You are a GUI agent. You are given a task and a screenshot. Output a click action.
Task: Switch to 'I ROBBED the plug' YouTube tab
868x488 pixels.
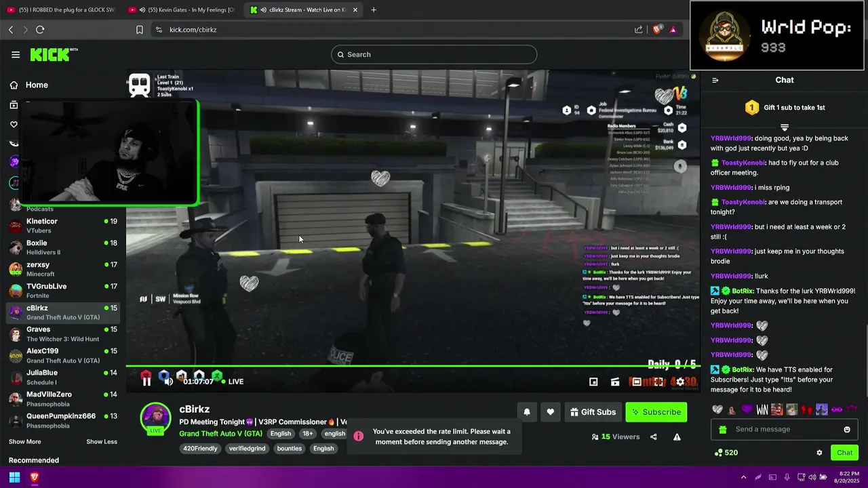(x=61, y=9)
